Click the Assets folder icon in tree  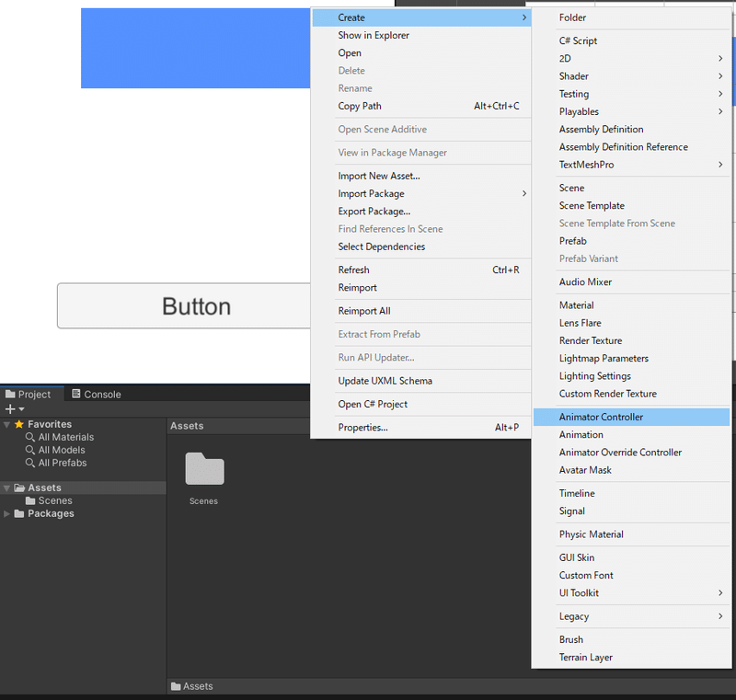point(19,488)
